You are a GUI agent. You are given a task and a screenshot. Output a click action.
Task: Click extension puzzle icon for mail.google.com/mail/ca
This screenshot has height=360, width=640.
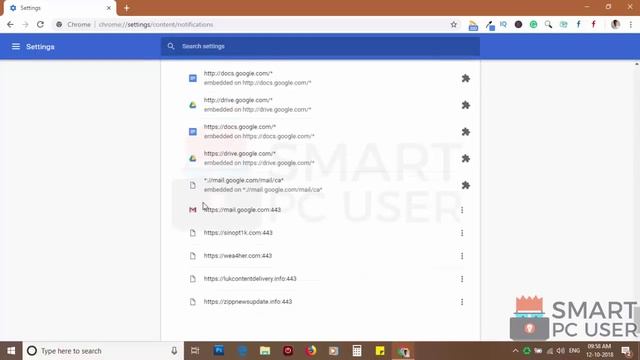(465, 185)
